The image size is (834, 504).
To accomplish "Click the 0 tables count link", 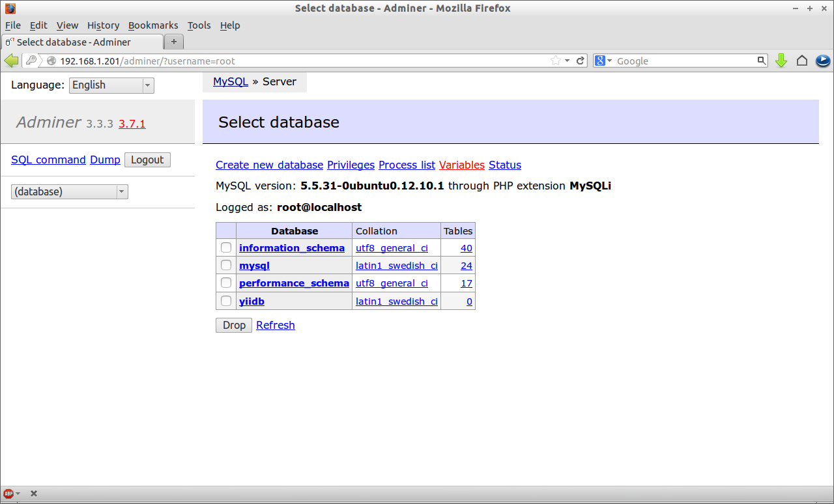I will coord(469,301).
